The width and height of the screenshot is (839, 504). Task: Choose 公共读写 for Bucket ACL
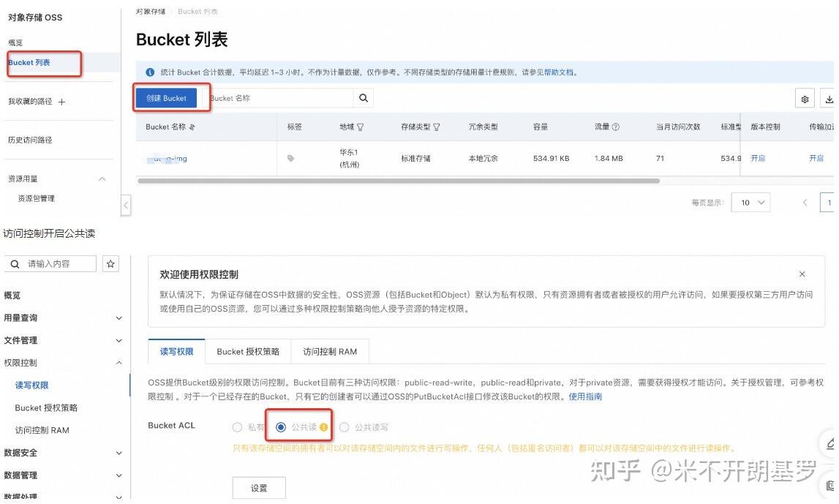tap(343, 426)
